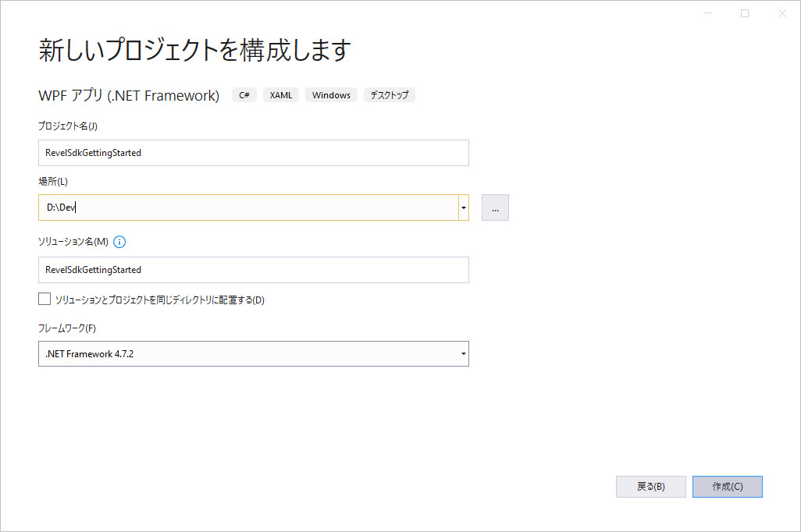
Task: Focus the プロジェクト名 text field
Action: tap(253, 153)
